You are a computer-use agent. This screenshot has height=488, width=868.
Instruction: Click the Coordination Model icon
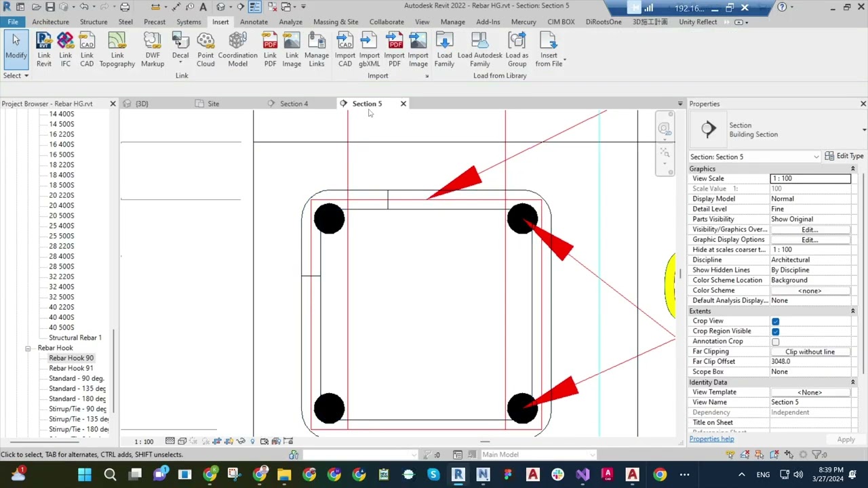click(237, 49)
